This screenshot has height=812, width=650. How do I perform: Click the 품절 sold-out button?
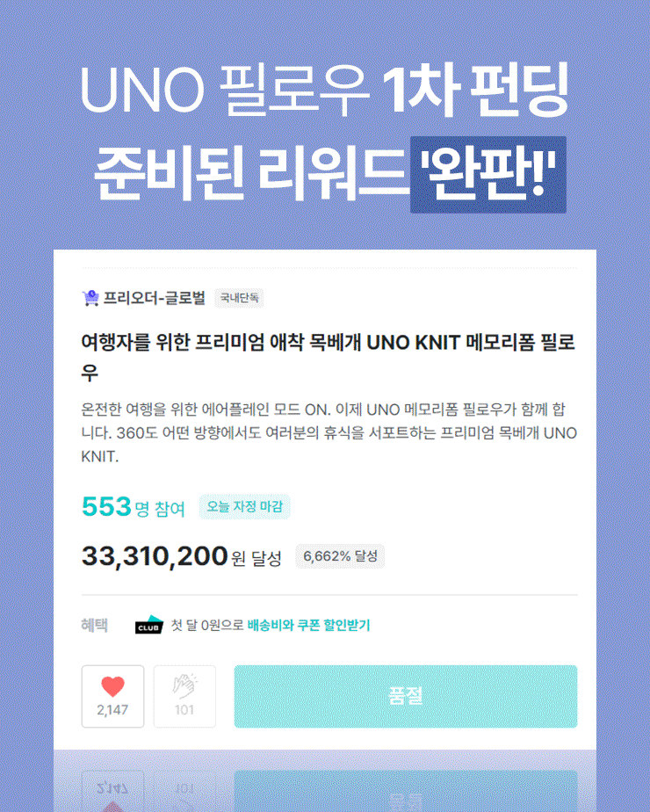[x=407, y=697]
